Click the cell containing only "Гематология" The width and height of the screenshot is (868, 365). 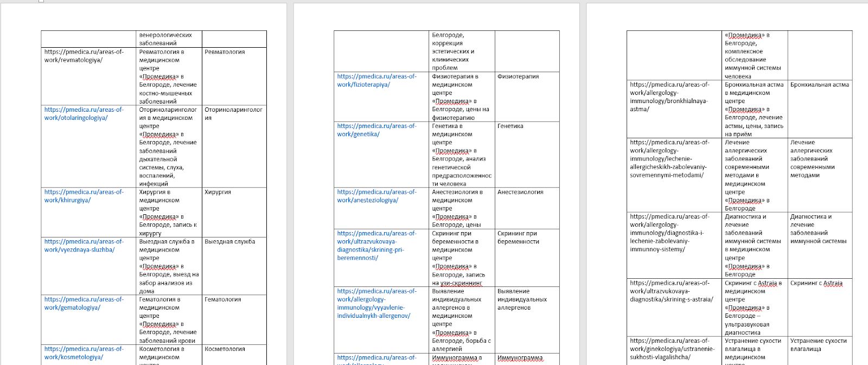234,320
